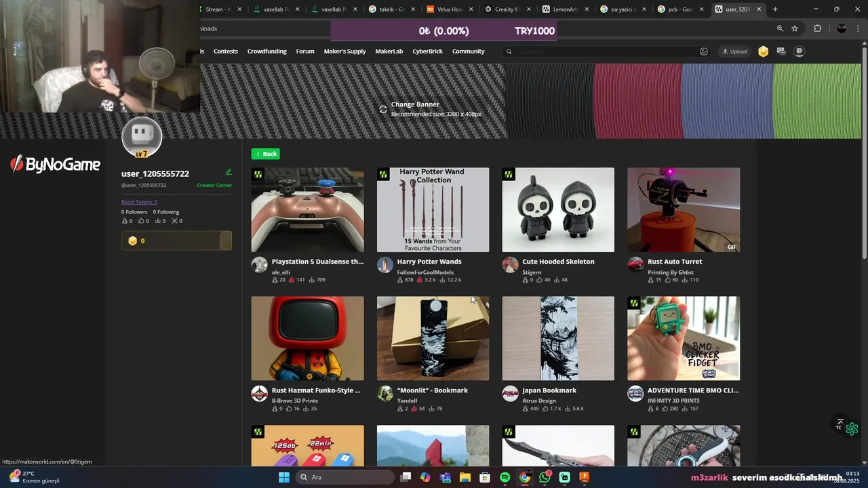Click the edit profile pencil icon
This screenshot has width=868, height=488.
229,172
